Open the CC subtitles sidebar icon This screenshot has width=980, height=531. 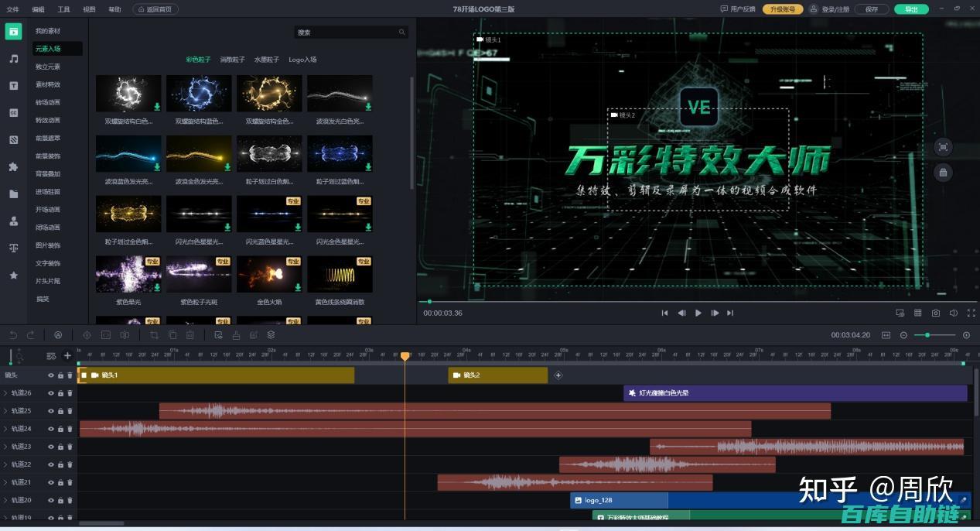coord(13,113)
